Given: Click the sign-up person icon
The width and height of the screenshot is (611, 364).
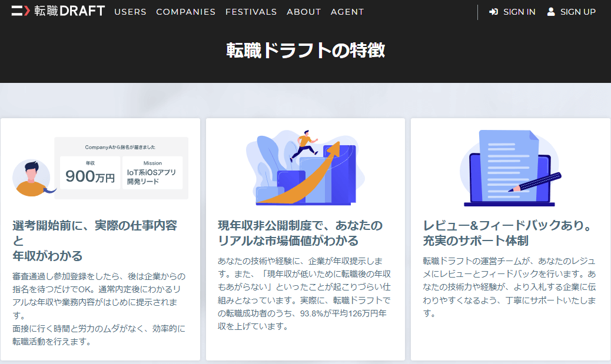Looking at the screenshot, I should tap(550, 12).
